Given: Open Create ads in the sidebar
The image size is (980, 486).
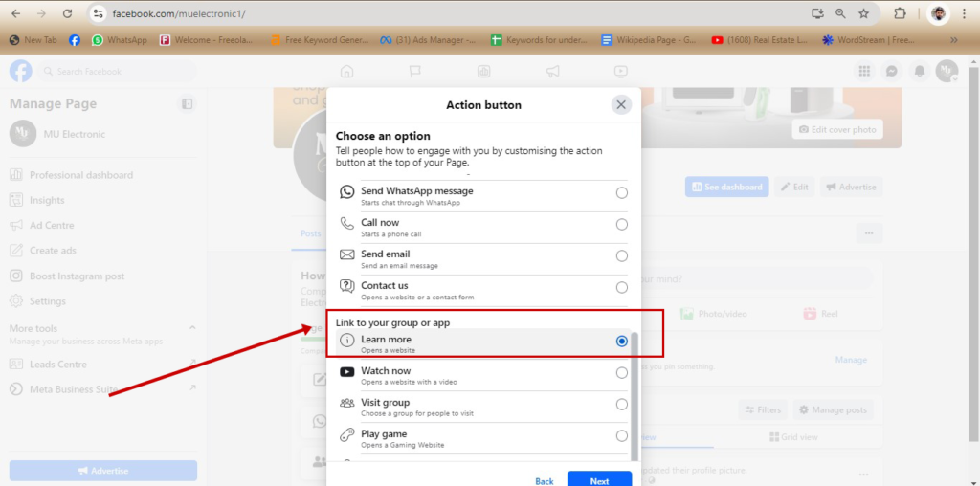Looking at the screenshot, I should 53,250.
